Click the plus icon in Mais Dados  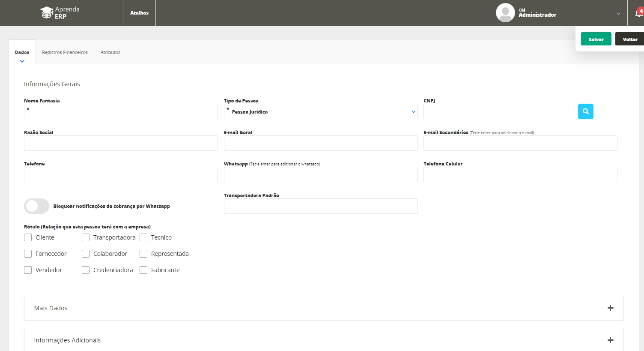pos(610,308)
